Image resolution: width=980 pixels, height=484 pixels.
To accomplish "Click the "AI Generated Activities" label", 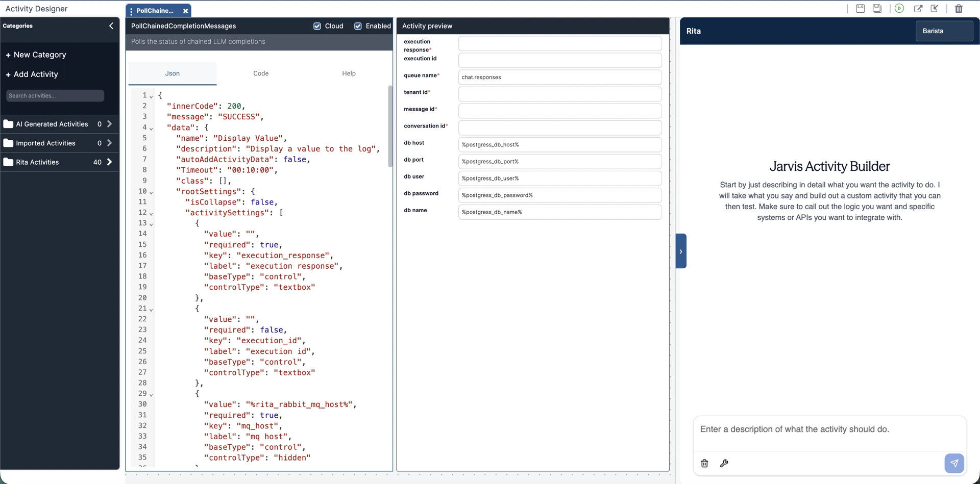I will click(x=52, y=124).
